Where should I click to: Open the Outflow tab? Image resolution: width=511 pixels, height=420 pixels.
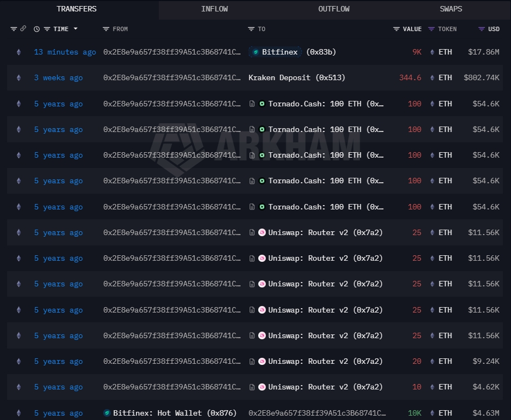click(x=334, y=9)
